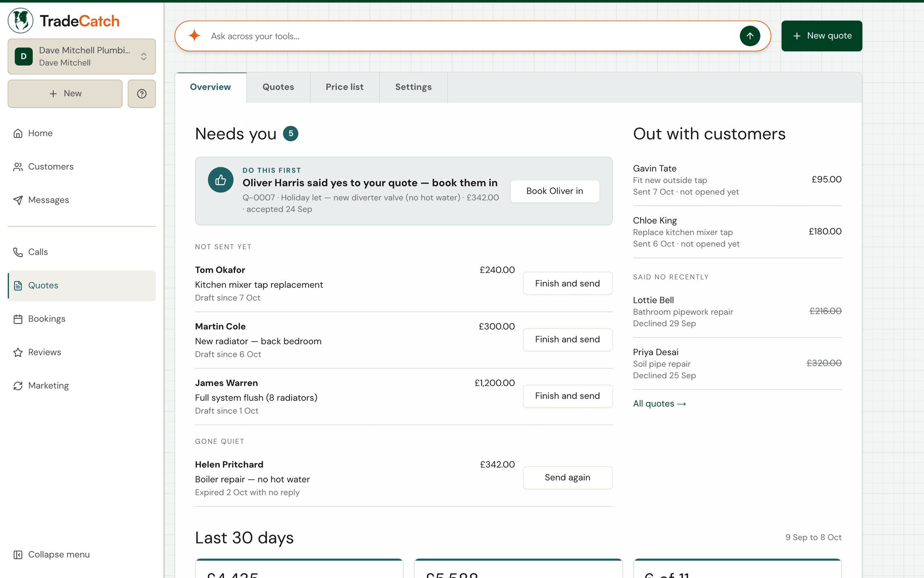
Task: Click the Home house icon
Action: click(x=18, y=133)
